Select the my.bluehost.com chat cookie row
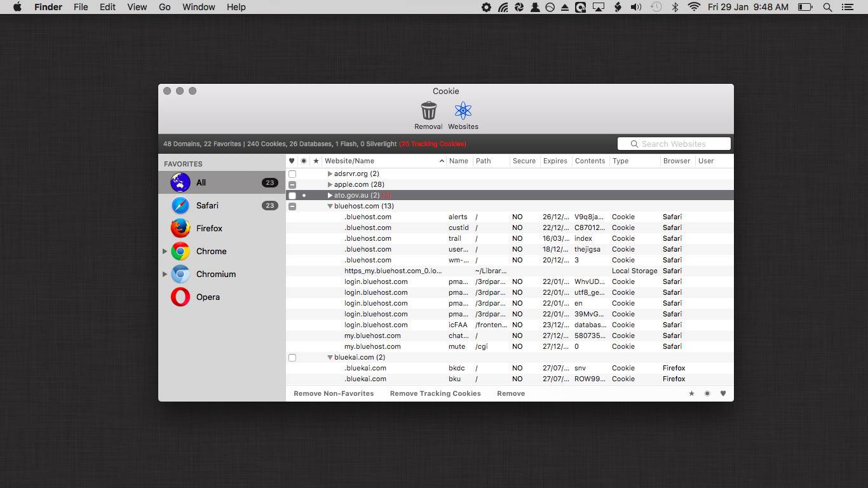The height and width of the screenshot is (488, 868). (x=510, y=335)
